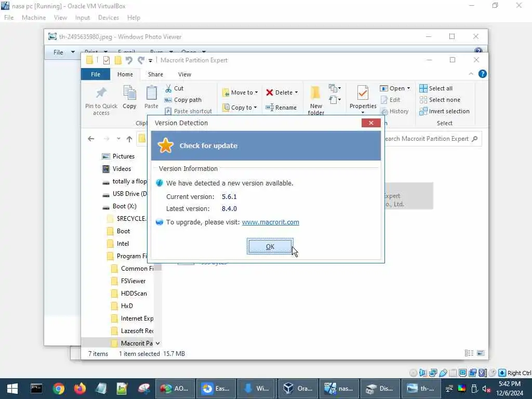Click the Search Macrorit Partition Expert box

(432, 139)
